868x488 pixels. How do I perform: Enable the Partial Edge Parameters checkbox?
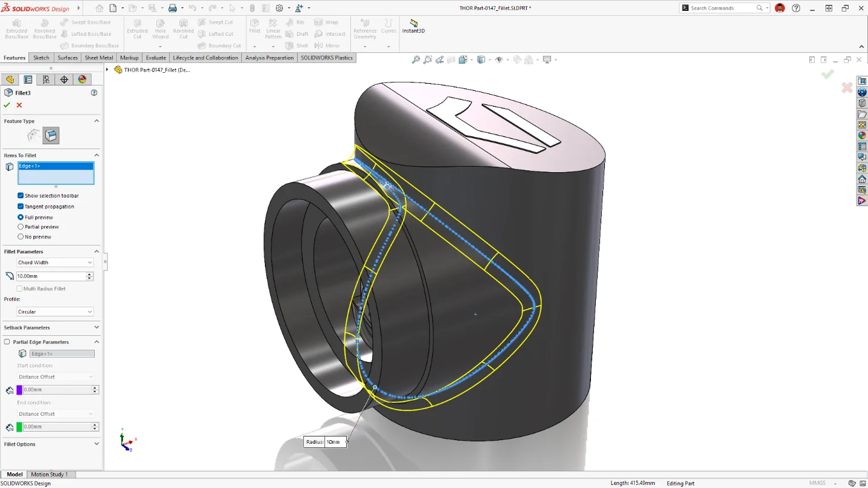pyautogui.click(x=7, y=342)
